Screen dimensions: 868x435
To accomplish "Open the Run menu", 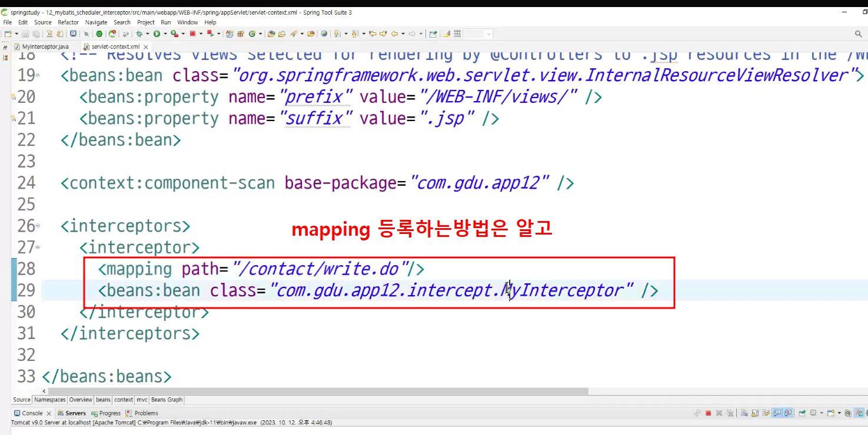I will (166, 22).
